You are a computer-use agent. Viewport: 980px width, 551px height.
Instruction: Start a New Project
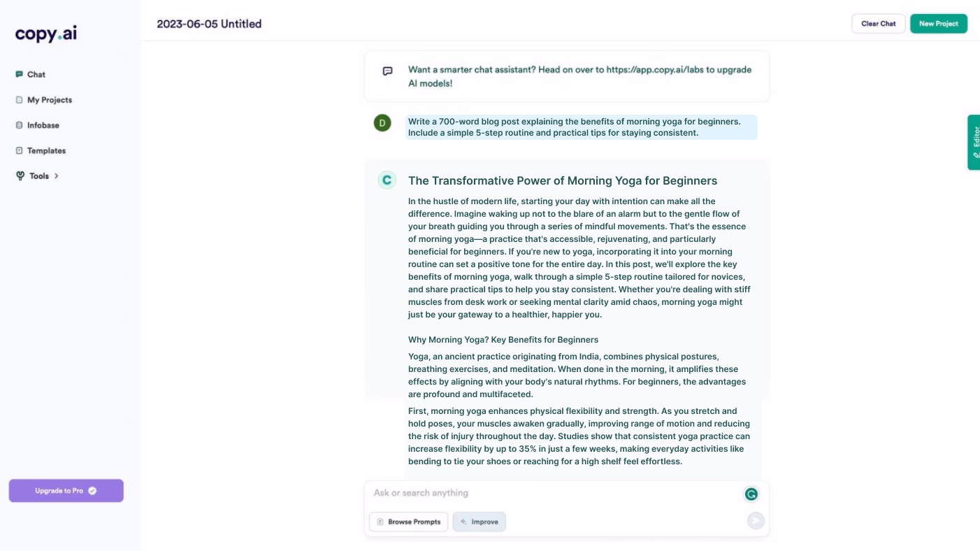[x=938, y=23]
